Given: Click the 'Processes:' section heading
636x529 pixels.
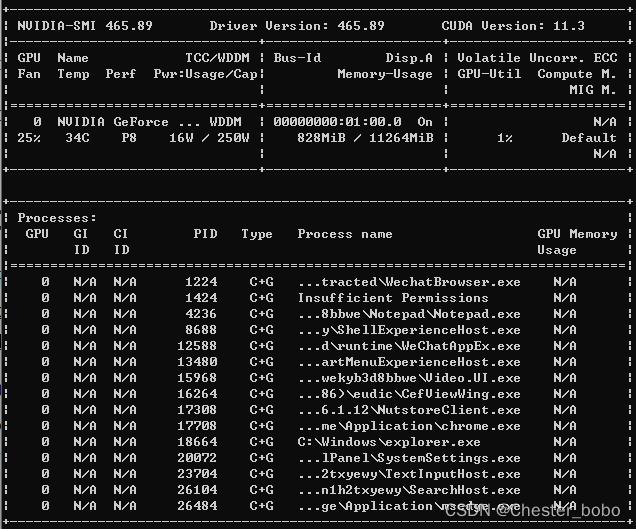Looking at the screenshot, I should (57, 218).
